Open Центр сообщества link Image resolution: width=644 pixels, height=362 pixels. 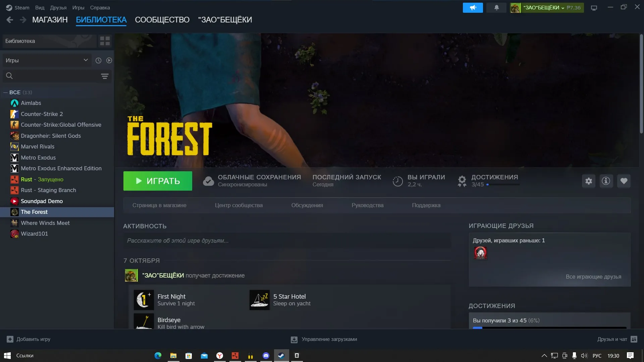(x=238, y=205)
